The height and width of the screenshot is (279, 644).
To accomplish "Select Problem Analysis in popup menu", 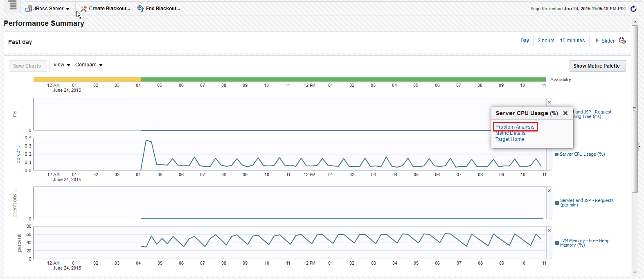I will 515,127.
